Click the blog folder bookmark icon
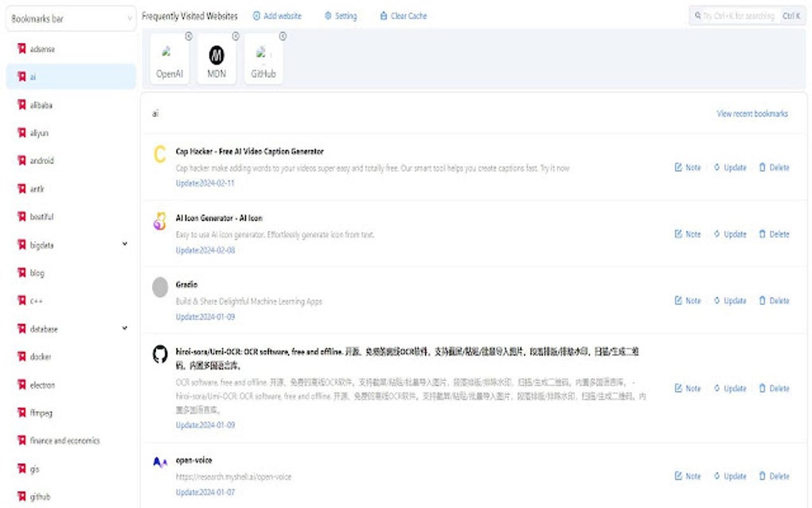The width and height of the screenshot is (812, 508). [21, 272]
